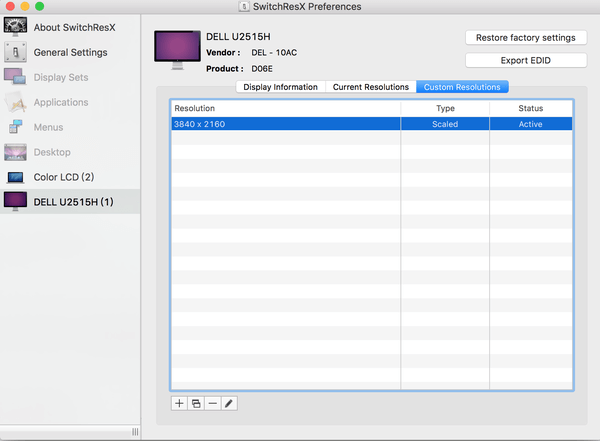Open About SwitchResX sidebar icon
Screen dimensions: 600x441
click(15, 27)
